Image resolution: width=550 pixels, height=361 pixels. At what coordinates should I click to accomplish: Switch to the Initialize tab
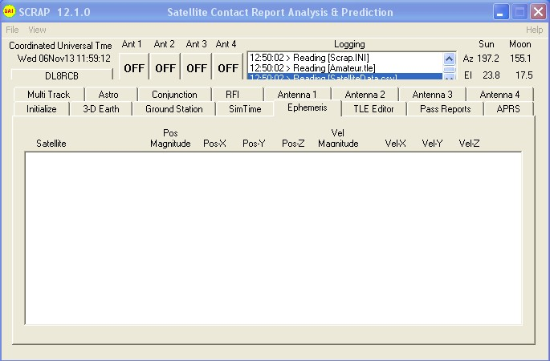41,109
